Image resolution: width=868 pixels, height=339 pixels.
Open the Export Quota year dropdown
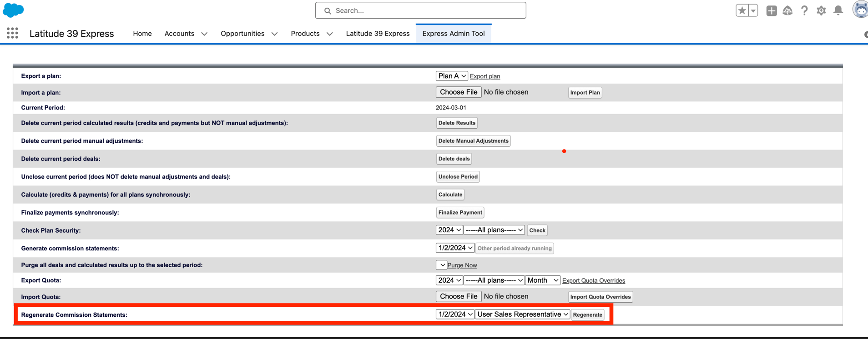pos(449,280)
